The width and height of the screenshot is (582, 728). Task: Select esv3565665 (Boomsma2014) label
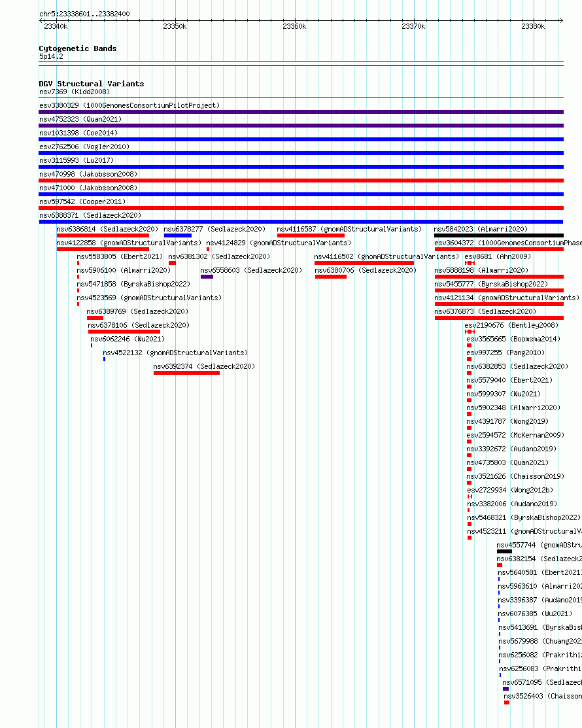[513, 339]
